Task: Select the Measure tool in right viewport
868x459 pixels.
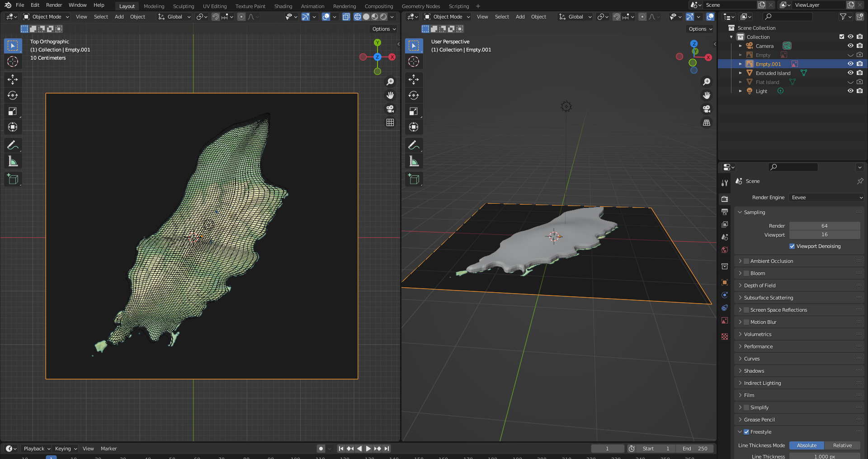Action: 414,161
